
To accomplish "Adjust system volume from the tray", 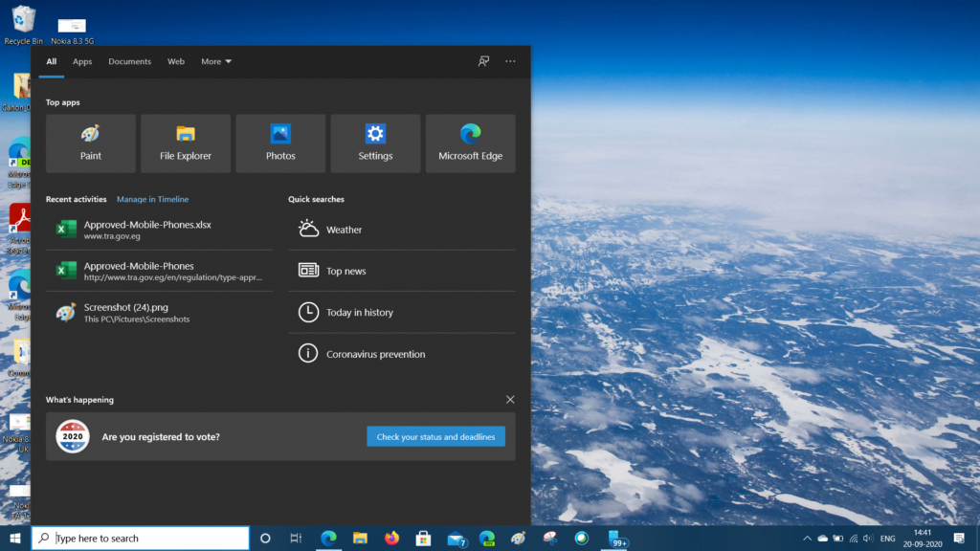I will click(x=867, y=538).
